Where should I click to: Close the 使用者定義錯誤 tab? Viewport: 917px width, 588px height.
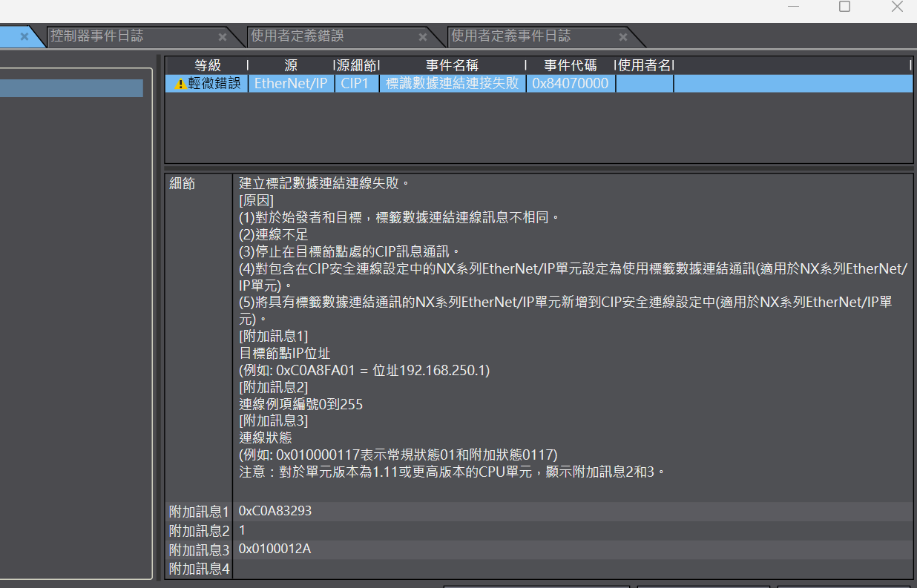click(422, 37)
